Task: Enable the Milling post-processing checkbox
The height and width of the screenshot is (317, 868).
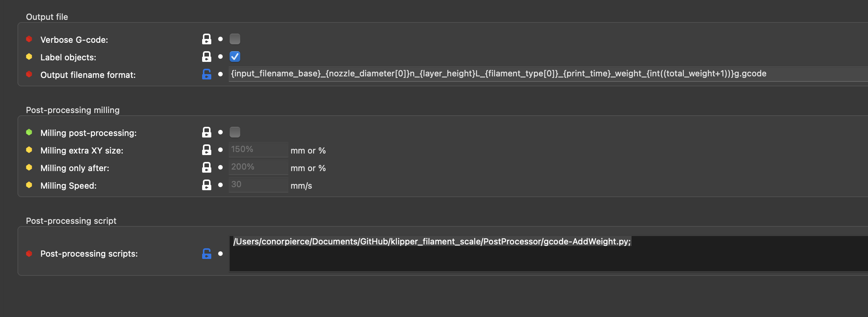Action: coord(235,132)
